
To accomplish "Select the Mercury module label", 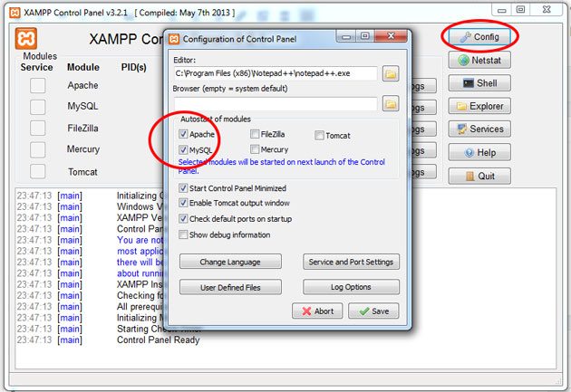I will tap(83, 149).
